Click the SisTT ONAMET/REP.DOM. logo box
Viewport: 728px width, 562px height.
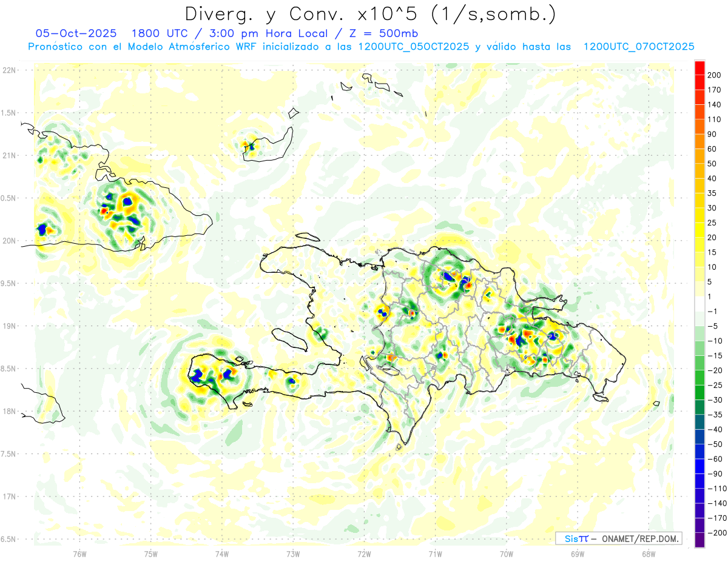click(x=618, y=538)
